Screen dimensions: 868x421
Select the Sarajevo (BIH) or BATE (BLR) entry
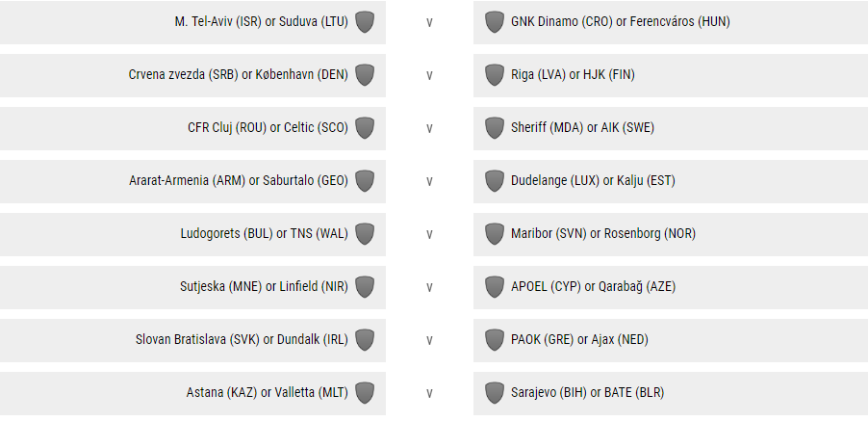click(587, 393)
